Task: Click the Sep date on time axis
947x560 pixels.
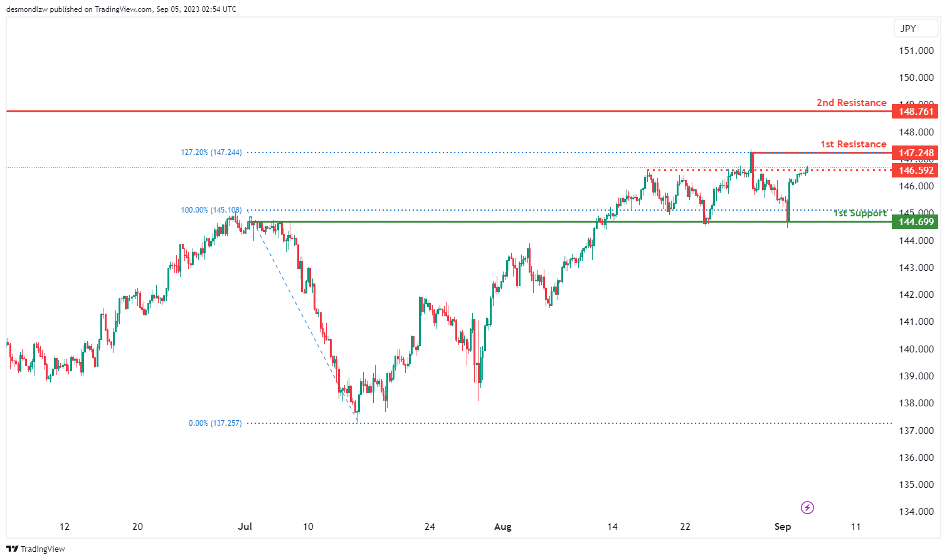Action: pyautogui.click(x=783, y=527)
